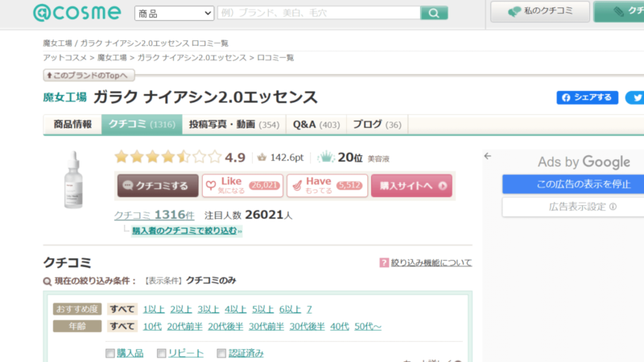Click the pink question mark help icon

pyautogui.click(x=384, y=262)
